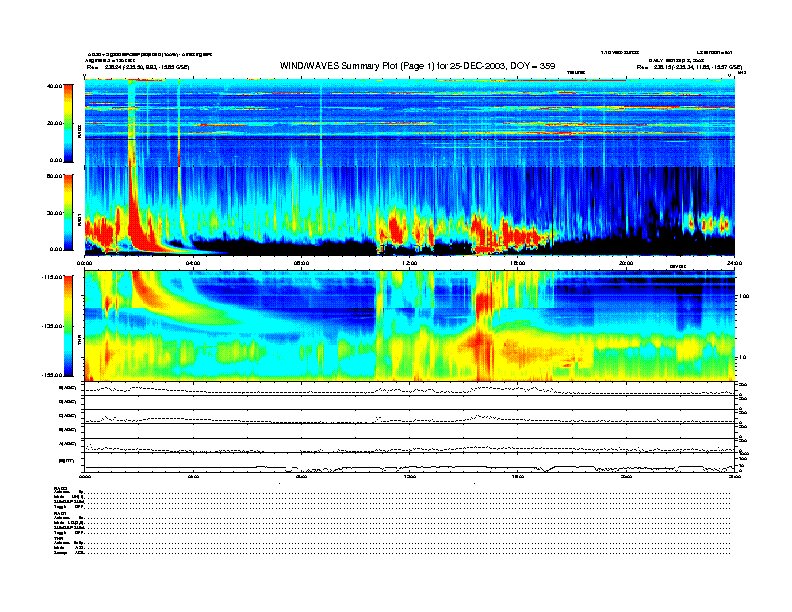Viewport: 792px width, 612px height.
Task: Click the -115.00 value on TNR scale
Action: (52, 277)
